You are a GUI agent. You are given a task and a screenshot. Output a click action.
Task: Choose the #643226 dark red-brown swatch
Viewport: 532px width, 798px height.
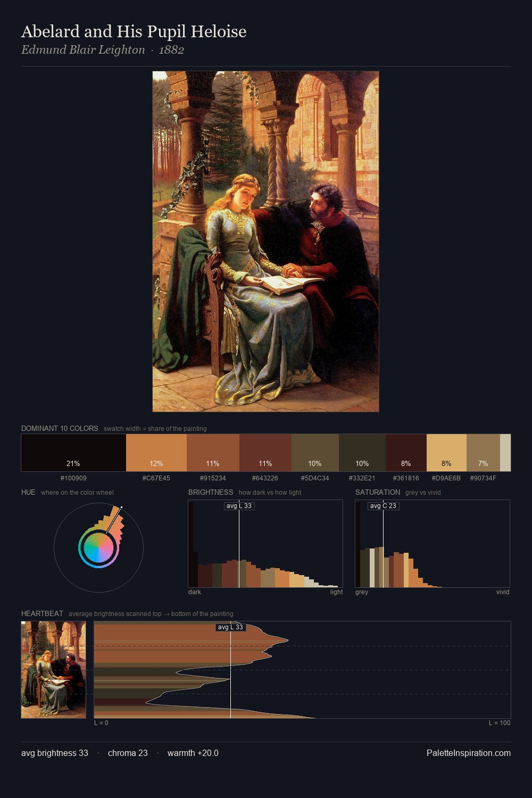click(x=265, y=453)
